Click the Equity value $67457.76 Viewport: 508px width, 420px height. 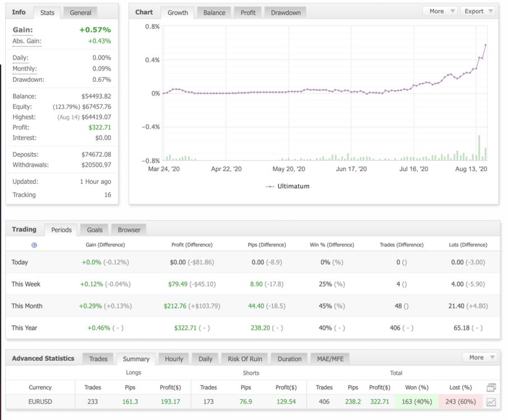click(x=96, y=106)
